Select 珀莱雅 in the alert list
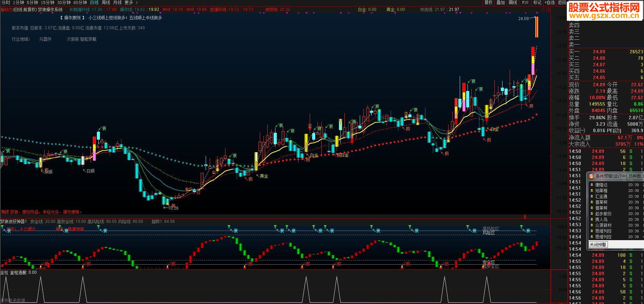Screen dimensions: 644x304 coord(601,191)
